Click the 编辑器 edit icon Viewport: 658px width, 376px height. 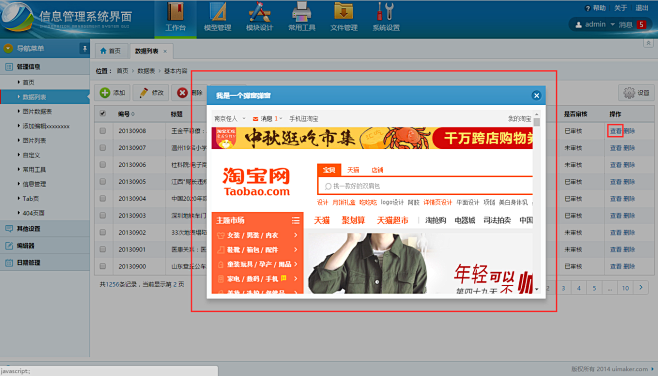(x=9, y=245)
